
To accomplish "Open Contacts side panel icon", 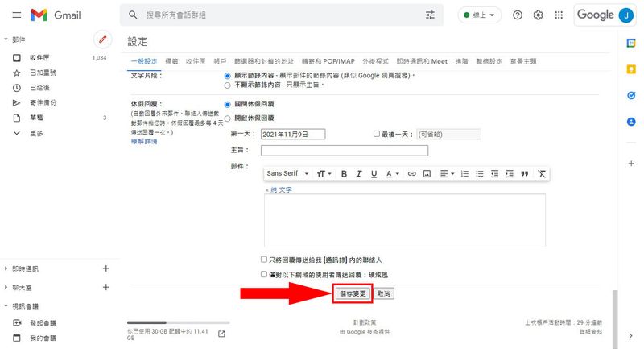I will pyautogui.click(x=631, y=122).
